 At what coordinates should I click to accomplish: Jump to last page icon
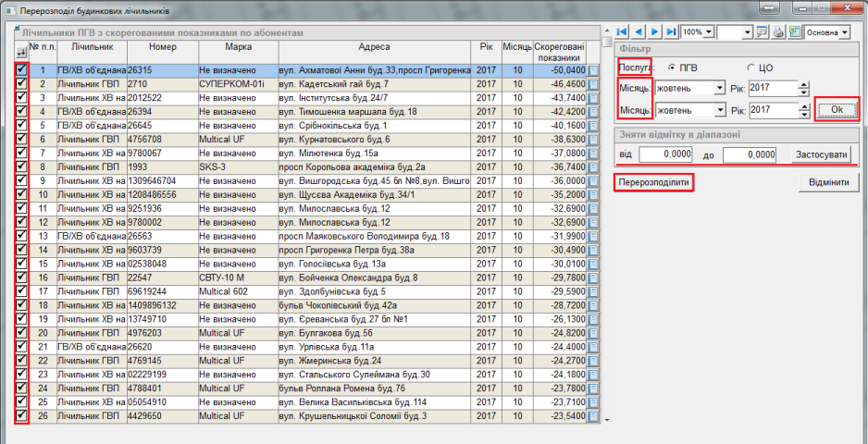click(671, 32)
